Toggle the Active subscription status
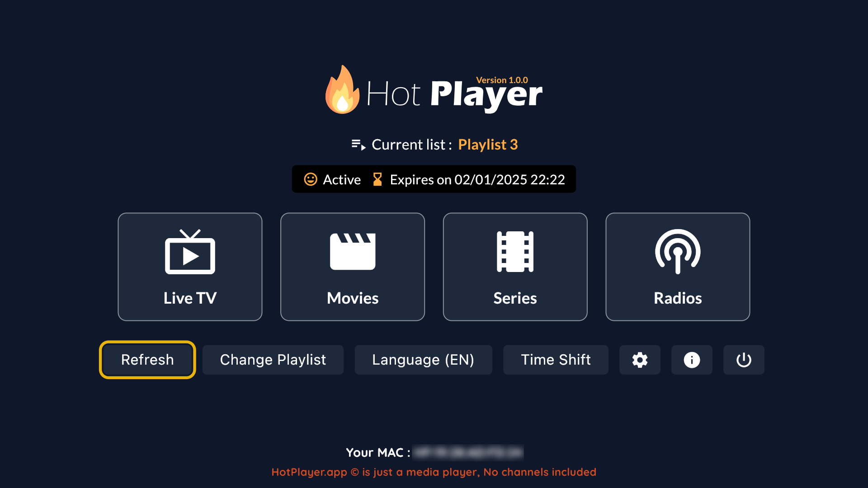The height and width of the screenshot is (488, 868). [331, 179]
